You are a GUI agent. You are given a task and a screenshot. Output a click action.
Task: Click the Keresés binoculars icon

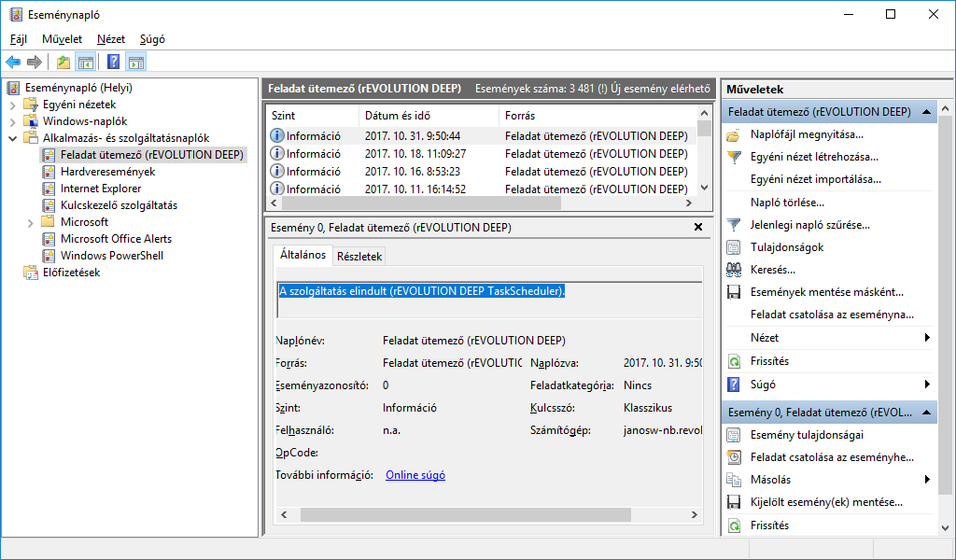click(x=734, y=270)
